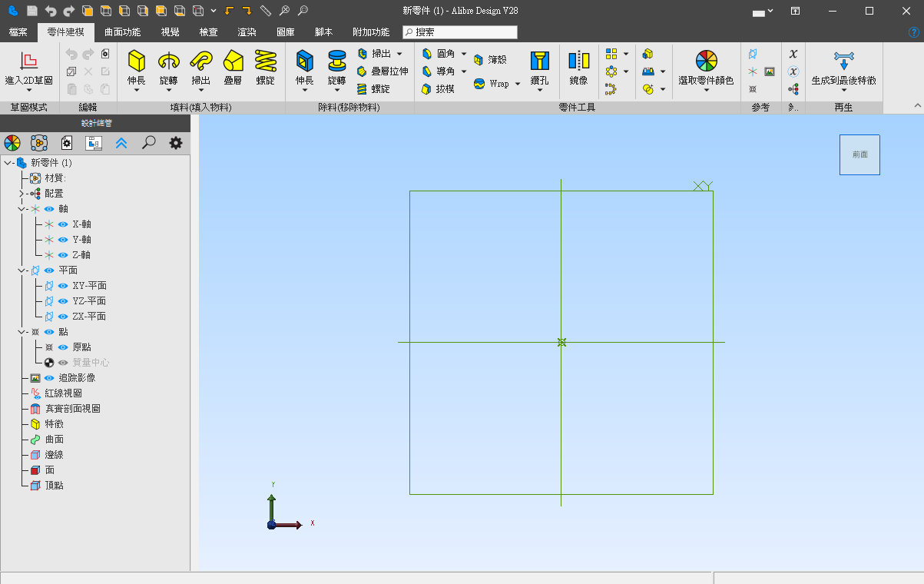Click the insert reference axis icon
The width and height of the screenshot is (924, 584).
point(753,71)
